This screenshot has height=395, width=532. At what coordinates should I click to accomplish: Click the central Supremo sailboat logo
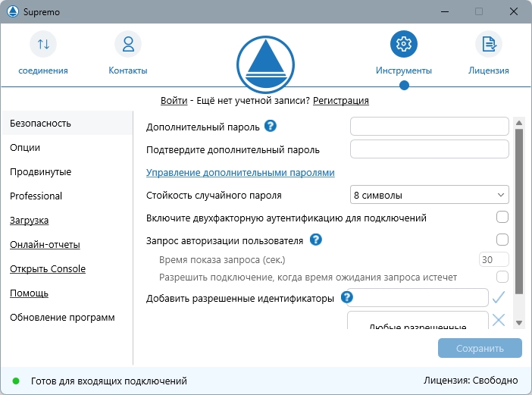pos(266,64)
